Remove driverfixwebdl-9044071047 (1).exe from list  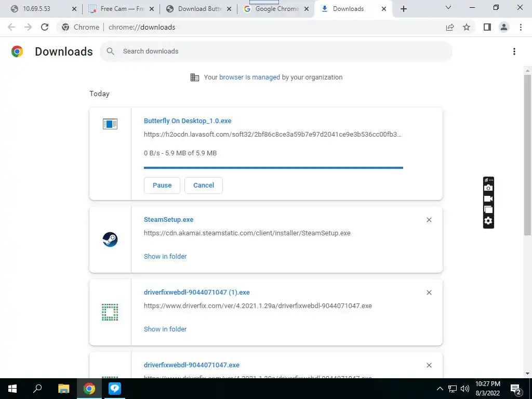429,292
